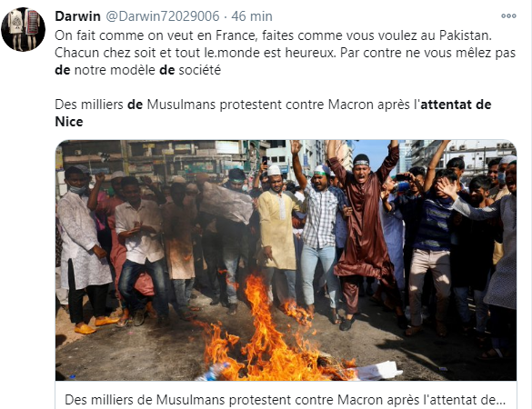Open the Darwin display name profile link

[77, 16]
